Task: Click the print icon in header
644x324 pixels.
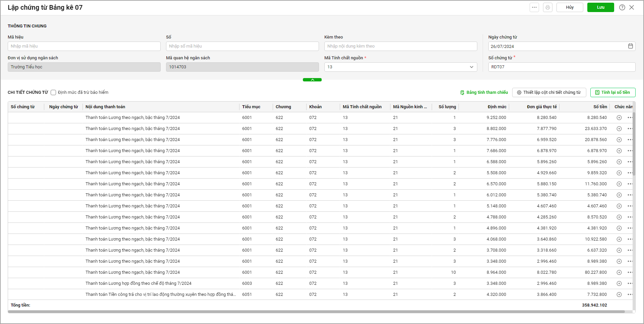Action: tap(548, 7)
